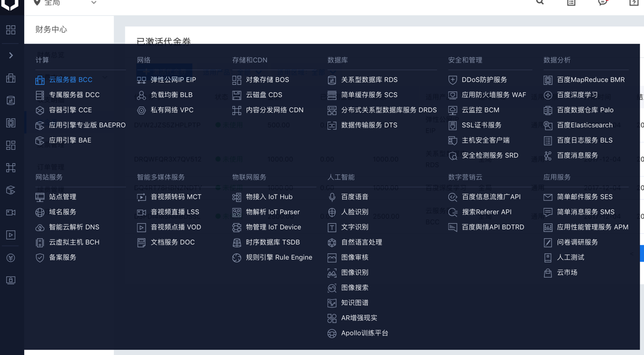Click the yen finance icon in left sidebar
The image size is (644, 355).
pyautogui.click(x=11, y=257)
